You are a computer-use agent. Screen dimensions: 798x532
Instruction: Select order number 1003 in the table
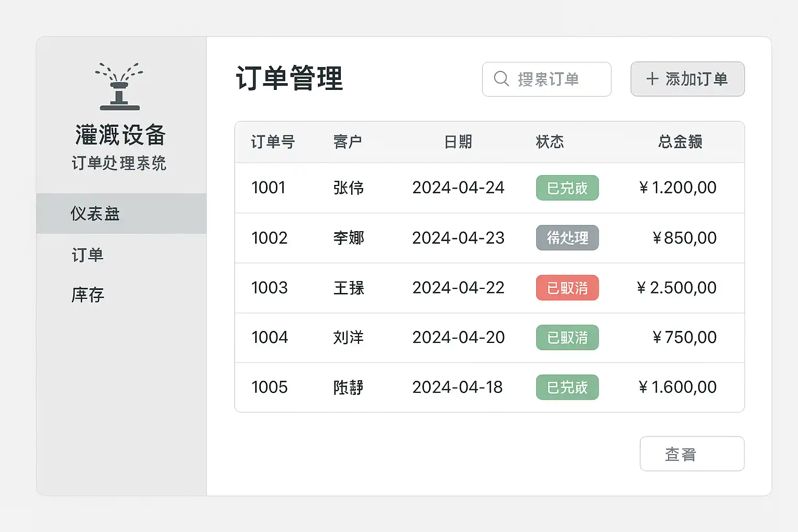pos(269,288)
